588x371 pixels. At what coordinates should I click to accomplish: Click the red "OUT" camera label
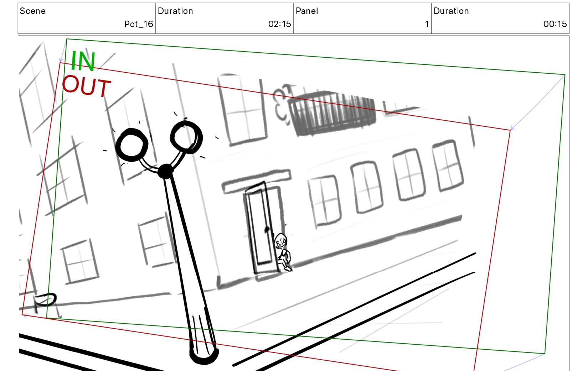(x=87, y=87)
